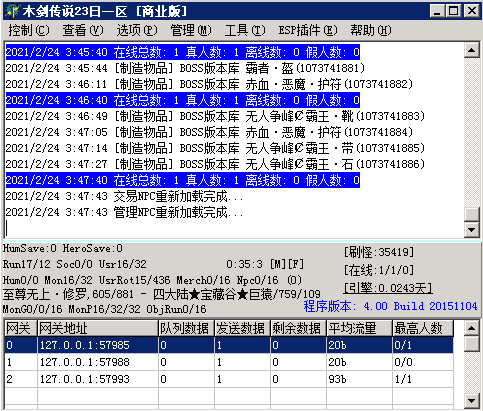Click gateway table scroll down arrow
483x411 pixels.
click(x=472, y=400)
